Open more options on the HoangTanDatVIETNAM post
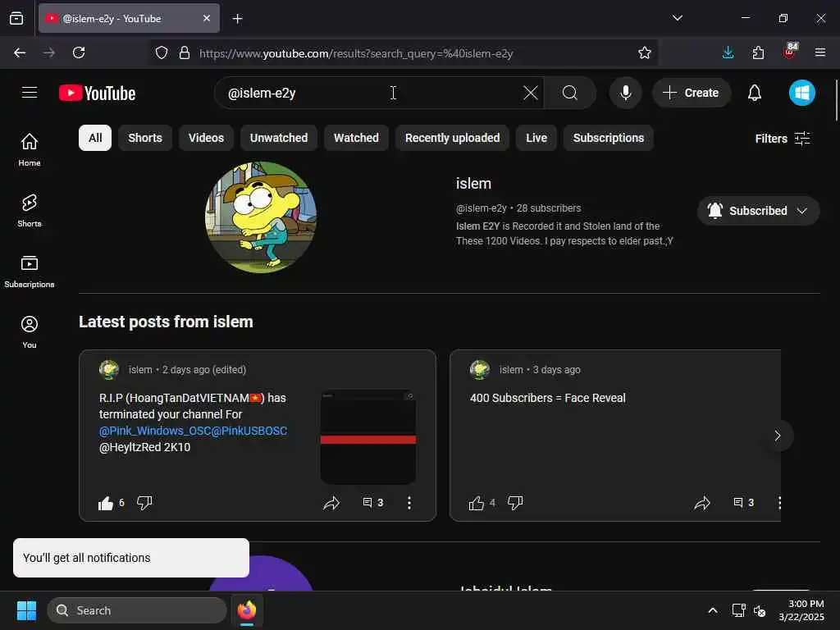 coord(409,503)
